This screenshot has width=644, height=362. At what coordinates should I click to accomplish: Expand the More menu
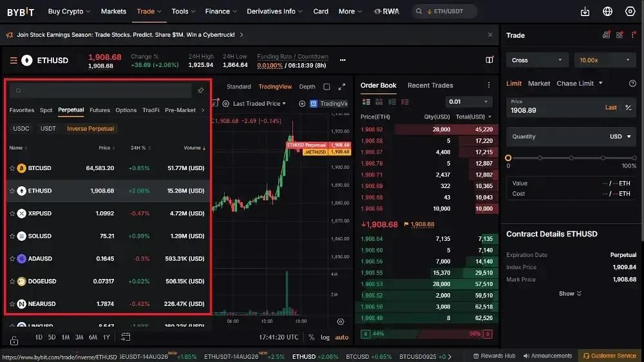(x=350, y=12)
